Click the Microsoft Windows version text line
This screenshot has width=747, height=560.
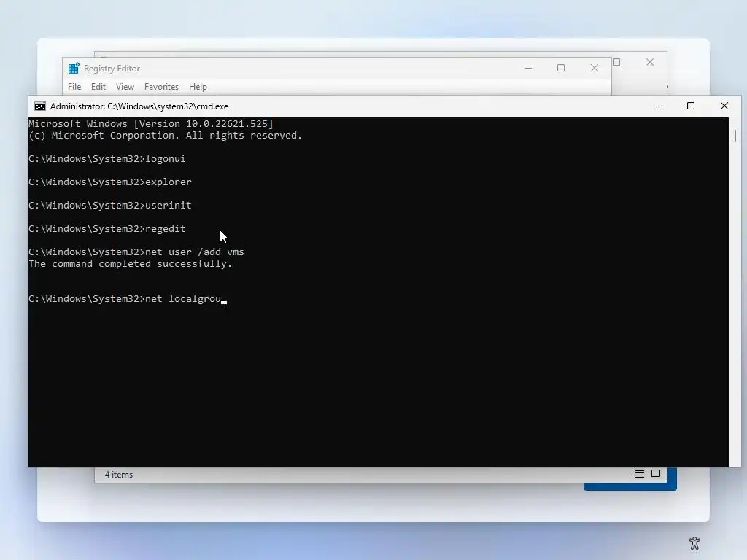151,124
